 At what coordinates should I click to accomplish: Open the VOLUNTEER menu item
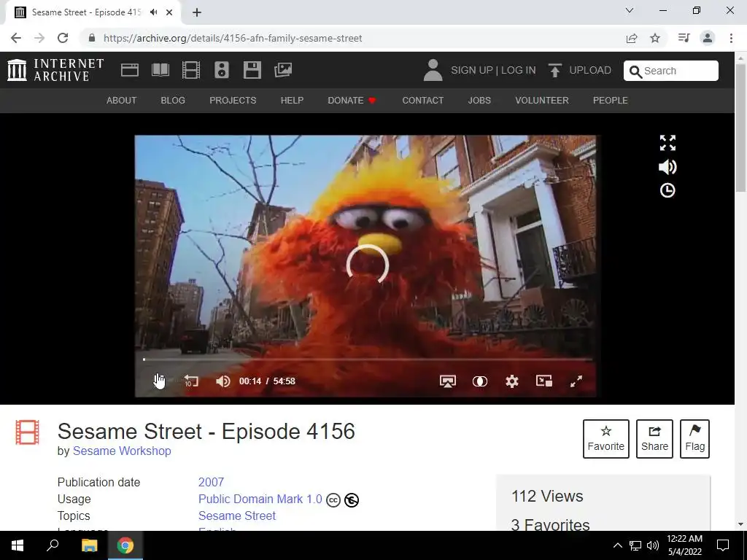(x=542, y=101)
